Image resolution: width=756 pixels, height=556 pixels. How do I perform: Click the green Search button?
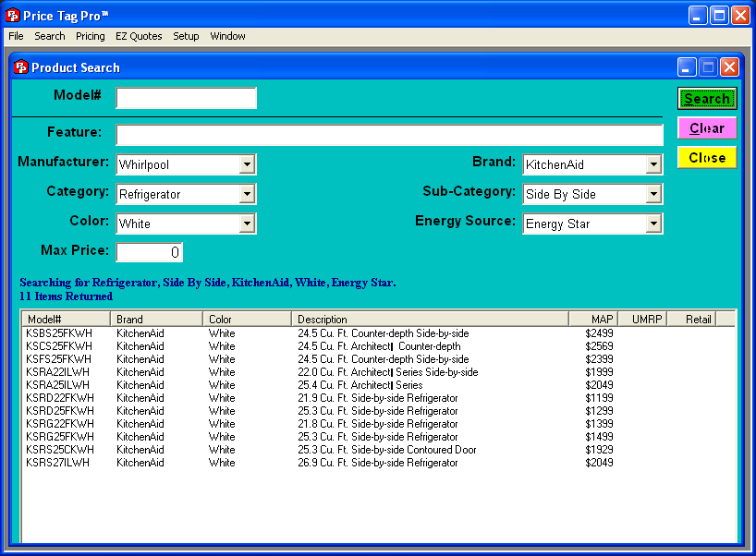(707, 98)
